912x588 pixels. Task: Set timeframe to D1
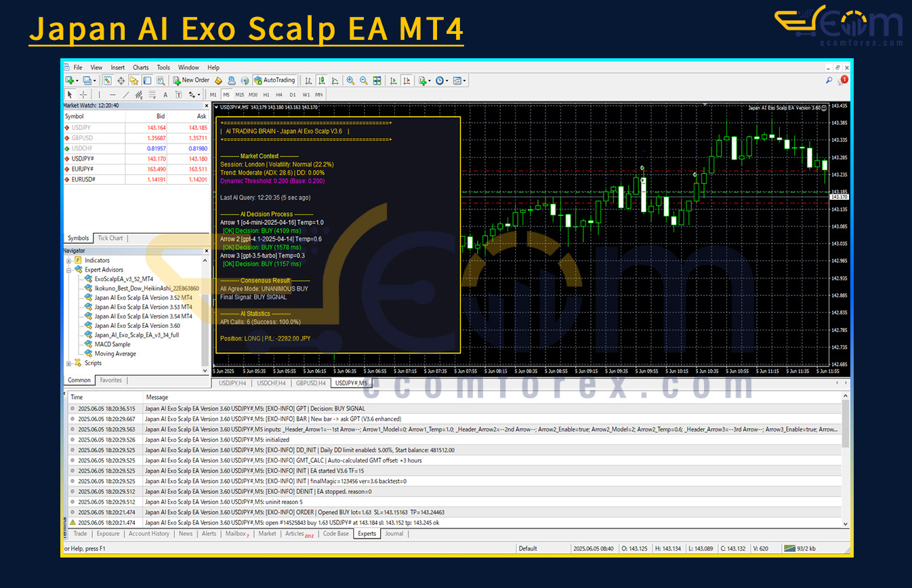293,95
